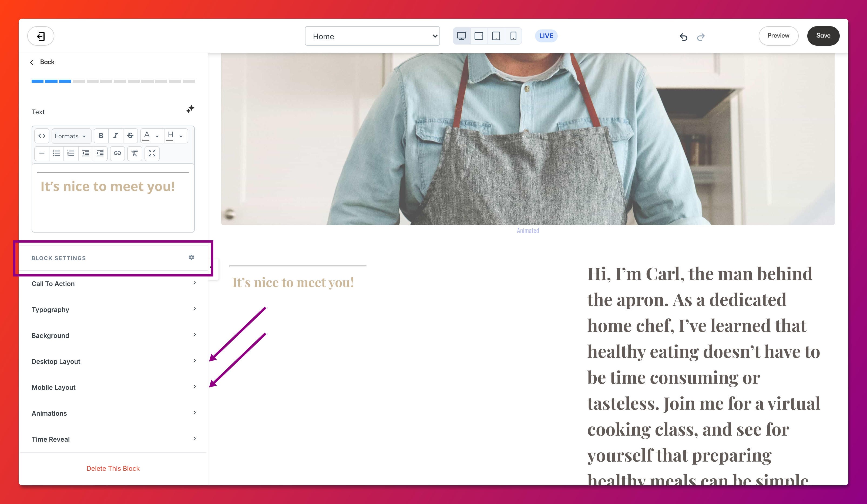Click the AI sparkle text assistant icon

tap(190, 109)
